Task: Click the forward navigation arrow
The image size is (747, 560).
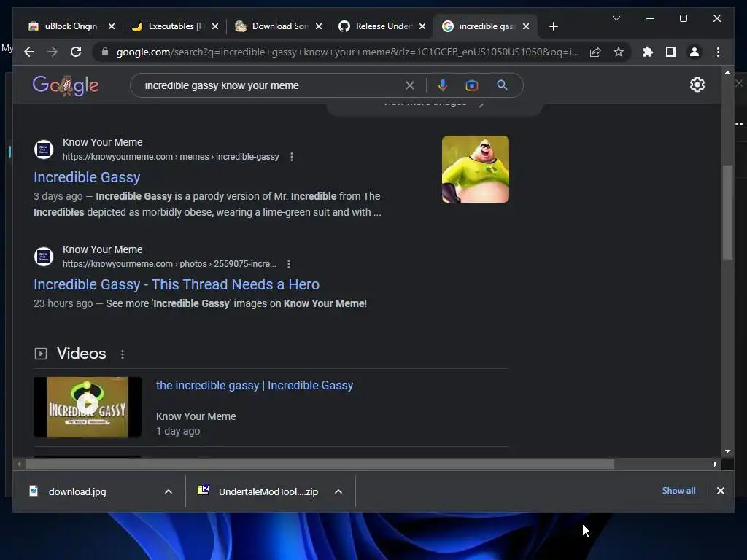Action: click(53, 52)
